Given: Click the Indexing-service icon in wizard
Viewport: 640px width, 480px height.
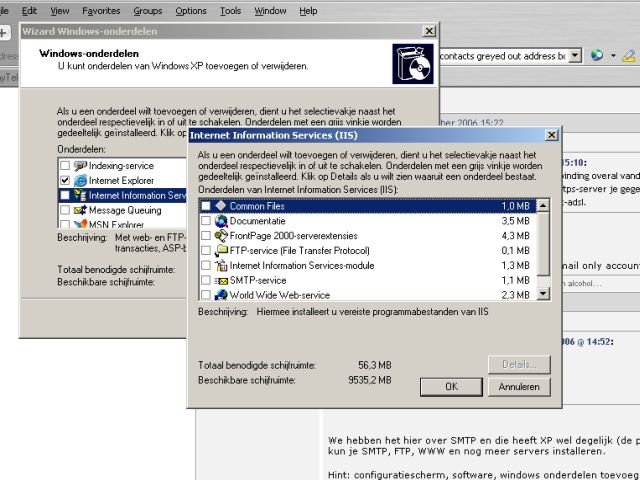Looking at the screenshot, I should pyautogui.click(x=80, y=166).
